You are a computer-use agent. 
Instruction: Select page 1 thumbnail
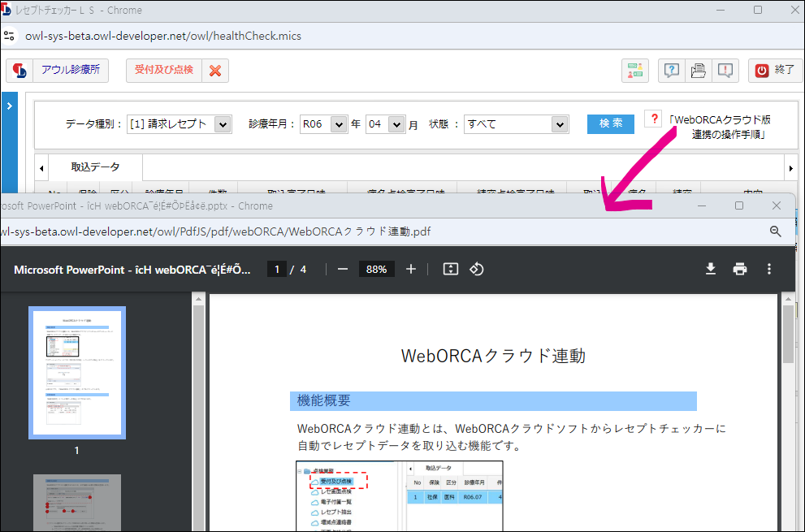point(77,373)
